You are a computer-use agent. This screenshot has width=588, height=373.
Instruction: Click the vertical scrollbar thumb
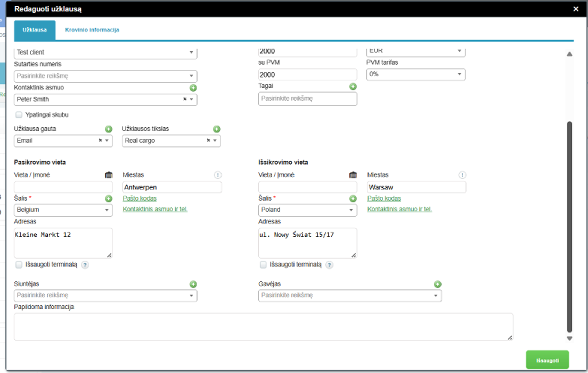coord(569,226)
